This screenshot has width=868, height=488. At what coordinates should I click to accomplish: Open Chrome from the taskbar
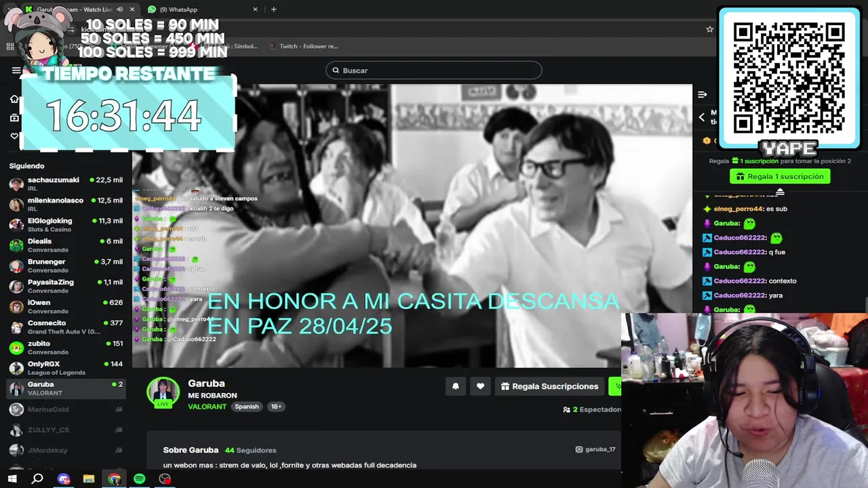pyautogui.click(x=114, y=479)
